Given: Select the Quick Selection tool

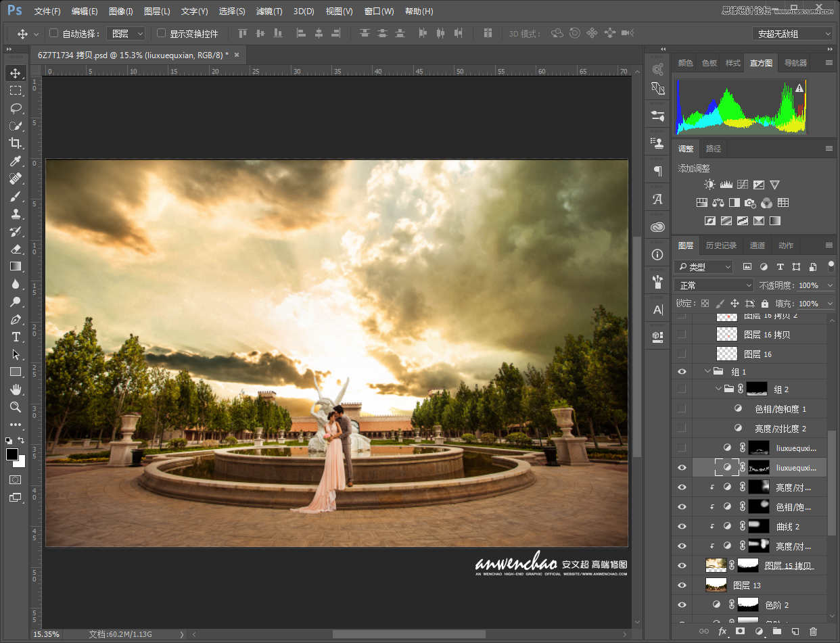Looking at the screenshot, I should (15, 126).
